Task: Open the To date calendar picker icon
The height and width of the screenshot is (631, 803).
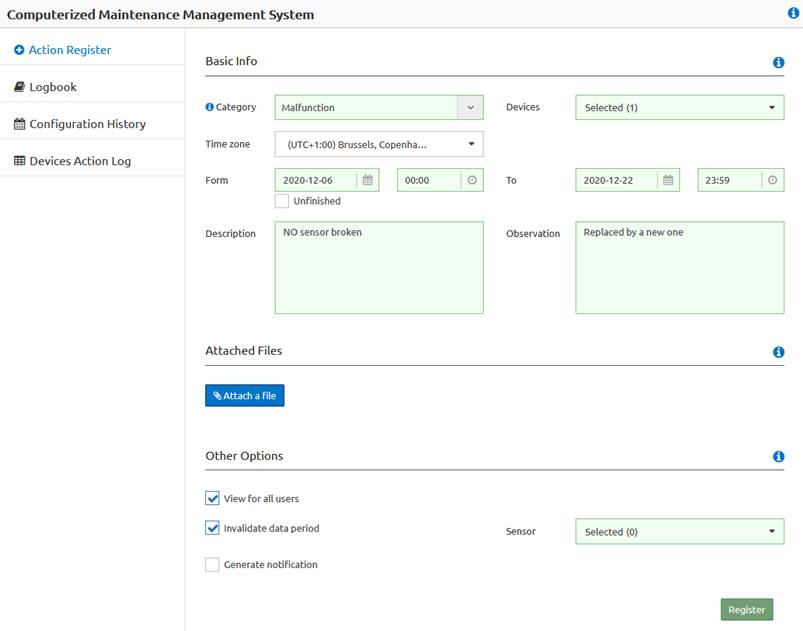Action: click(668, 180)
